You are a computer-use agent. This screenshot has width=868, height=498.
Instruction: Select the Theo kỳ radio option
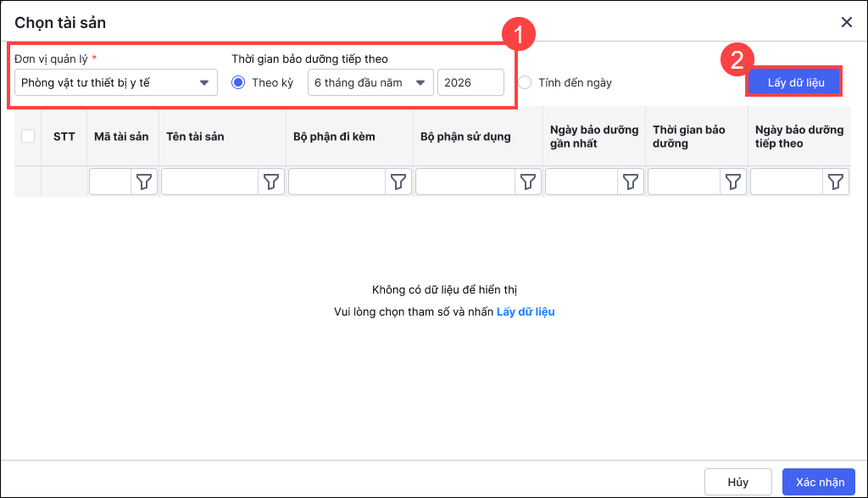tap(238, 82)
